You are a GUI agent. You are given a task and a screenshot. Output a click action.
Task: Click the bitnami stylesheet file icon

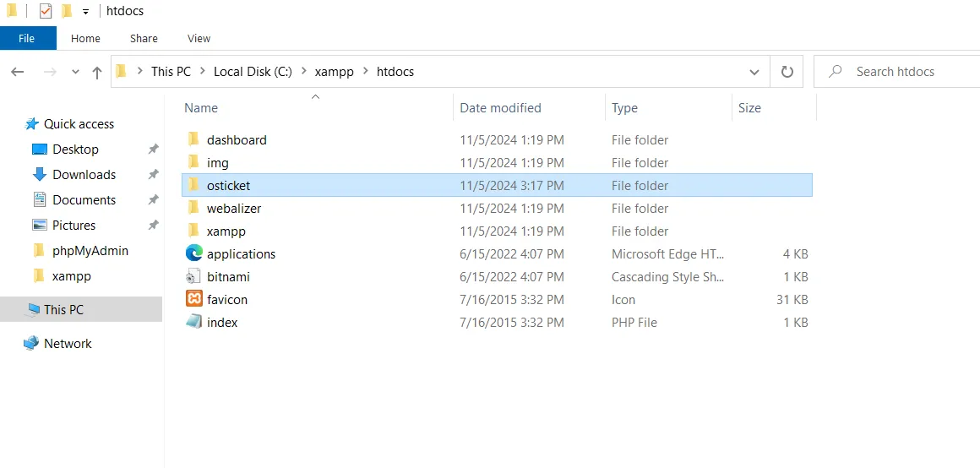193,276
